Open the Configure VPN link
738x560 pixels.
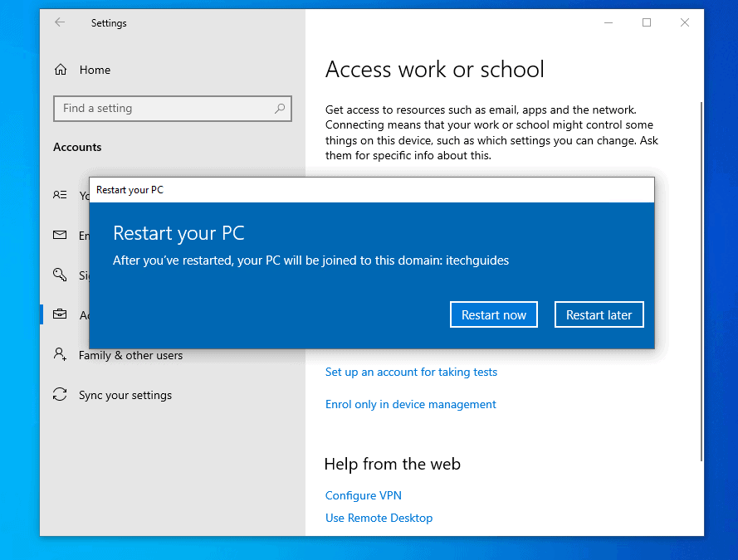coord(363,495)
